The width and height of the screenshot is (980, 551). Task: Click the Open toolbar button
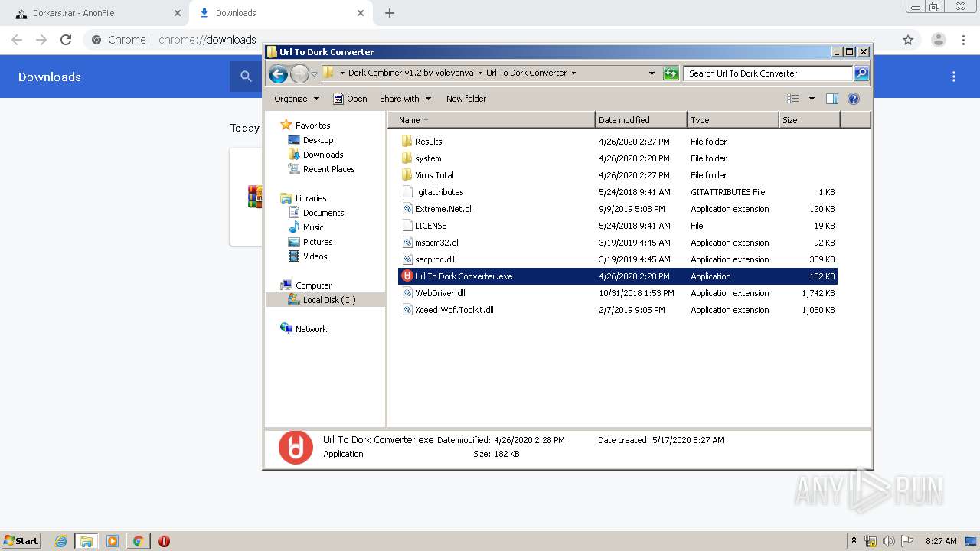[351, 99]
